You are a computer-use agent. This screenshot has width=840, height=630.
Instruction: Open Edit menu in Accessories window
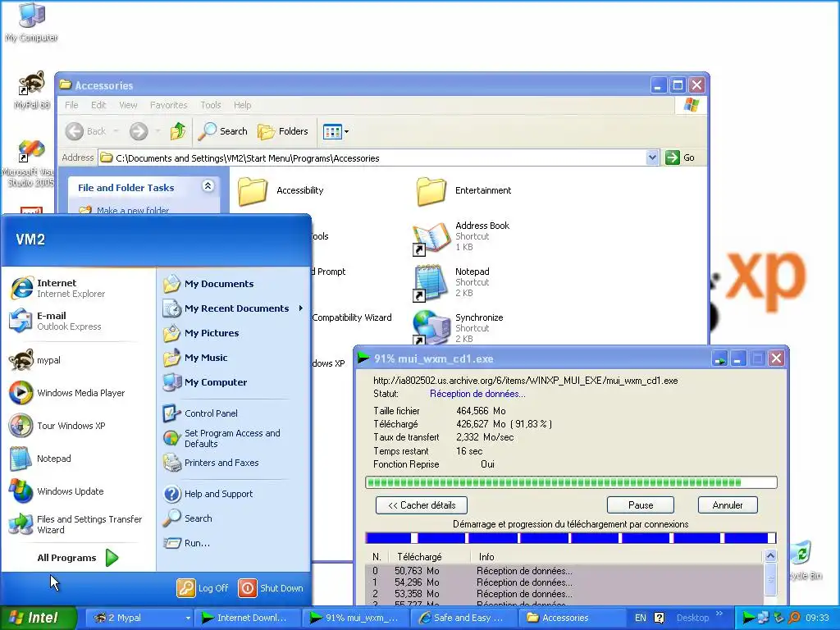(98, 105)
